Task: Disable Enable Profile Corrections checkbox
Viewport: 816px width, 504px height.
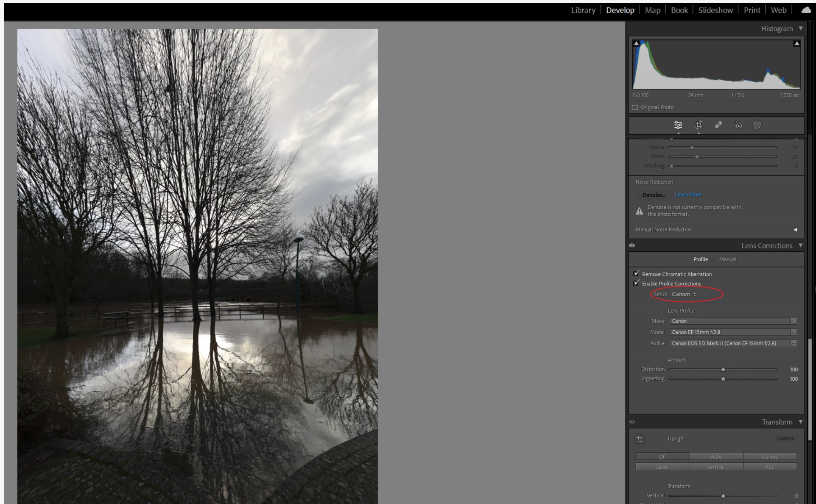Action: coord(636,283)
